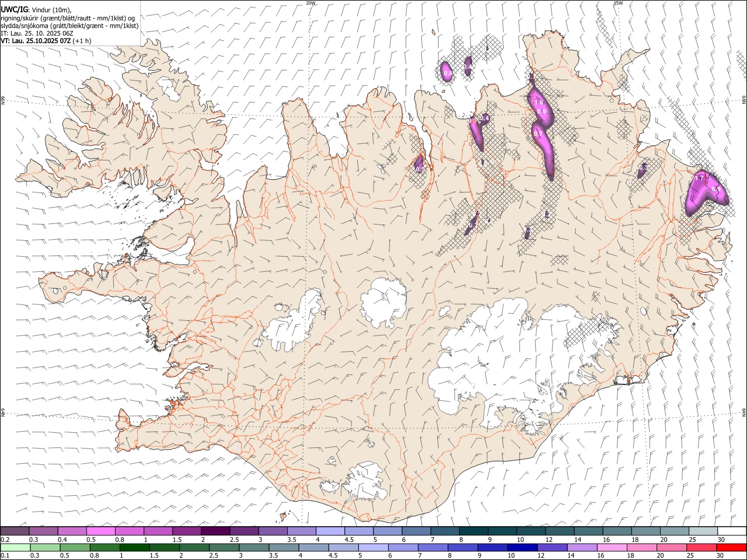Click the crimson swatch at 25 in lower legend

[x=701, y=547]
